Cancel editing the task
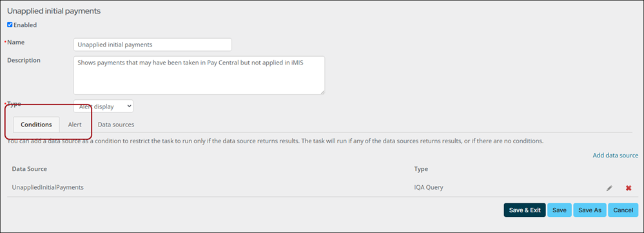This screenshot has height=233, width=644. pyautogui.click(x=623, y=210)
